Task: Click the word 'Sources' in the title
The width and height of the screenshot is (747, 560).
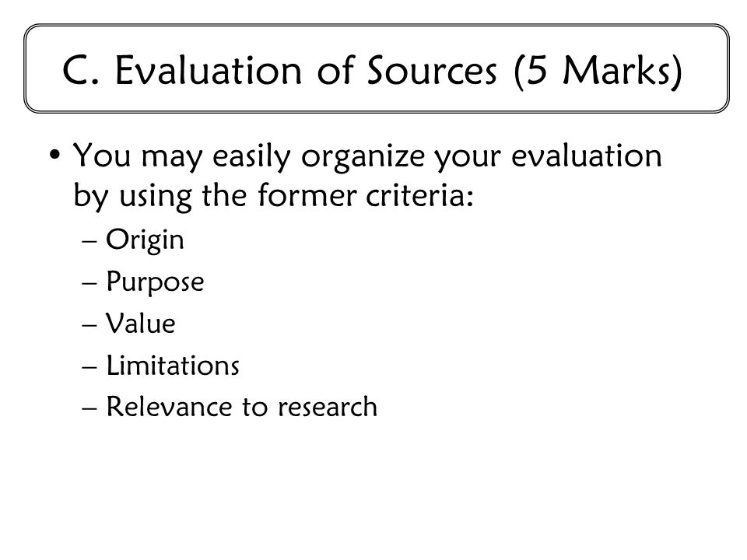Action: coord(432,71)
